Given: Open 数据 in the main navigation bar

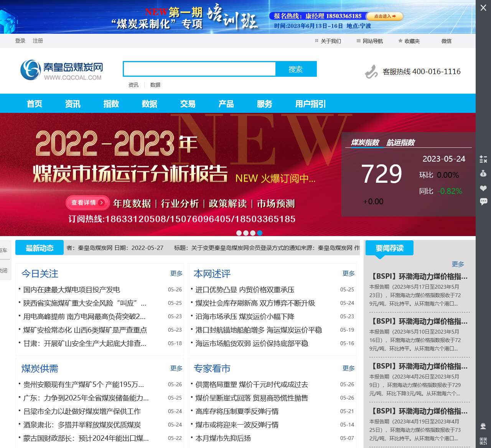Looking at the screenshot, I should coord(150,104).
